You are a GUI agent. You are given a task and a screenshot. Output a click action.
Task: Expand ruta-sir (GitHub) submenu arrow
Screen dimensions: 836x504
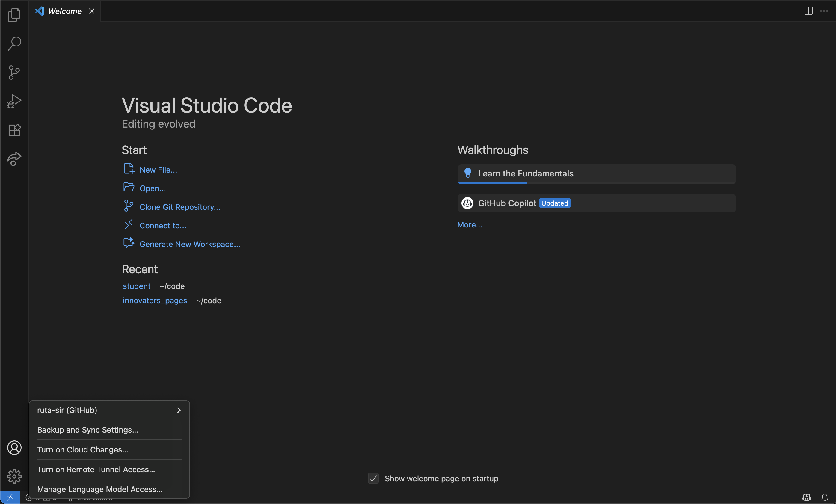point(179,410)
